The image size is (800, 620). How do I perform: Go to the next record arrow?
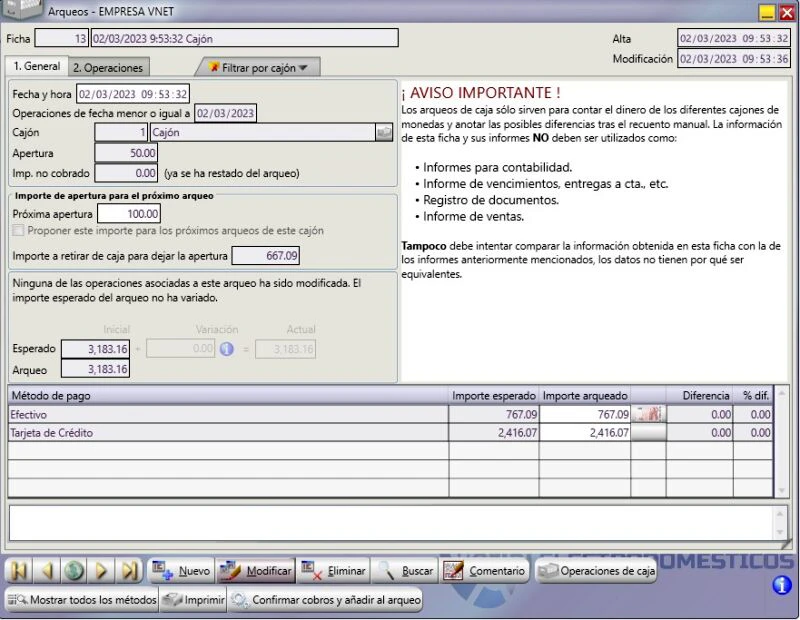102,571
